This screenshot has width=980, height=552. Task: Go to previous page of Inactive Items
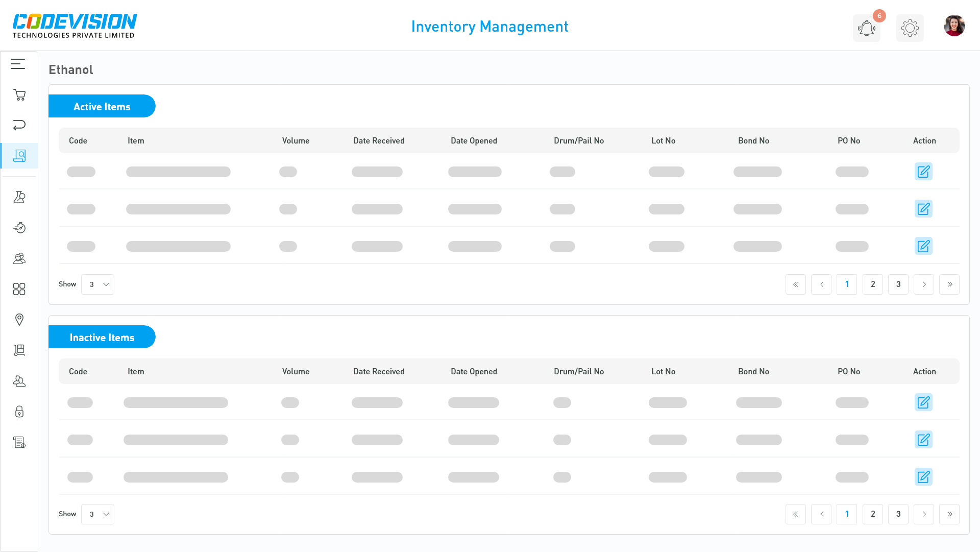(821, 514)
